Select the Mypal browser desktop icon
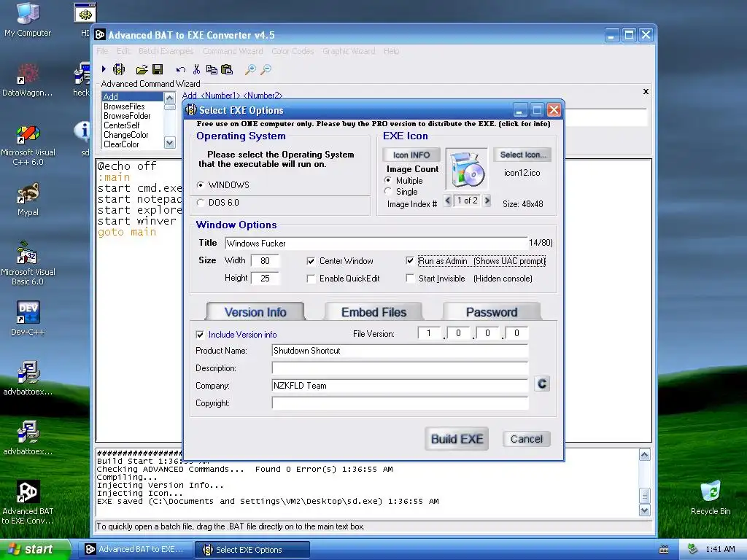 pyautogui.click(x=28, y=200)
